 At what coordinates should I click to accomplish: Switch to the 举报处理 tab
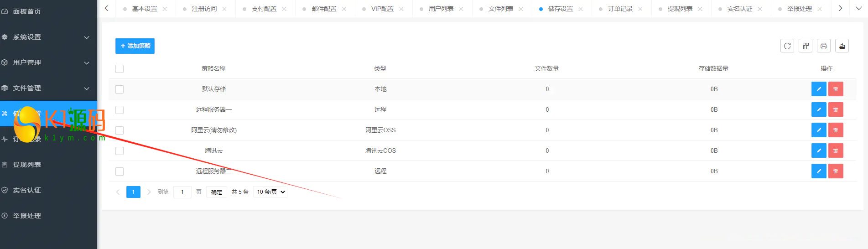click(x=800, y=9)
